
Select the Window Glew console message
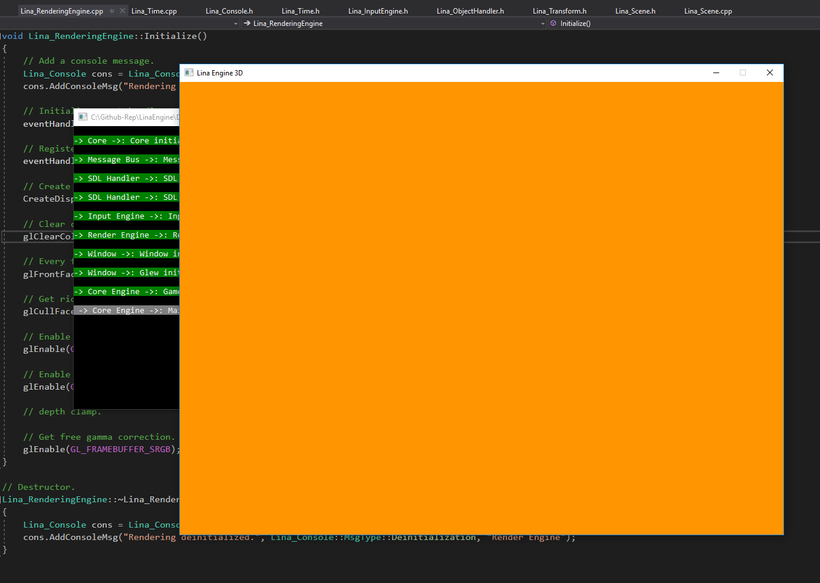(x=127, y=272)
